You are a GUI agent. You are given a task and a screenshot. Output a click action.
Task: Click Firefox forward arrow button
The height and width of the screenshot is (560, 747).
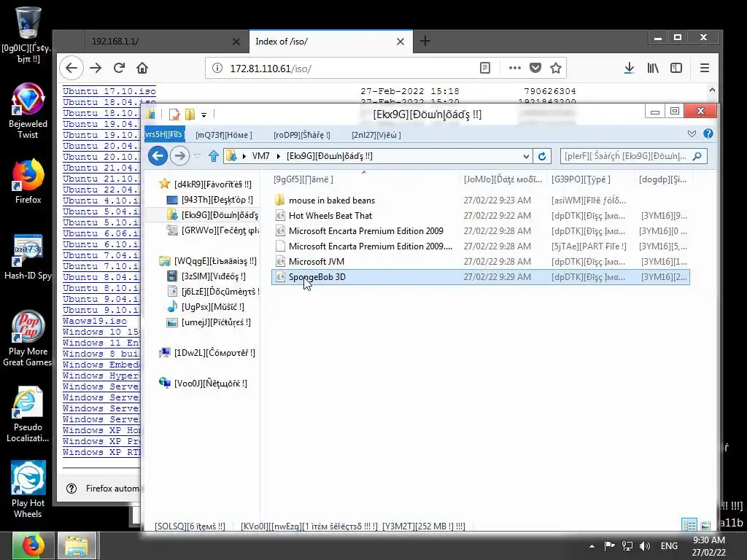[x=96, y=68]
